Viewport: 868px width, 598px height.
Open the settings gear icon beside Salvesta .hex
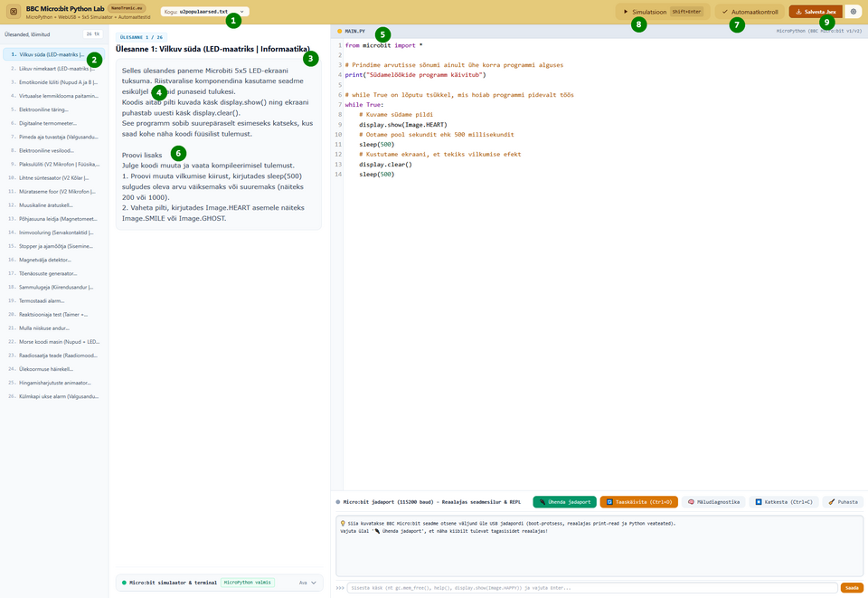click(853, 12)
